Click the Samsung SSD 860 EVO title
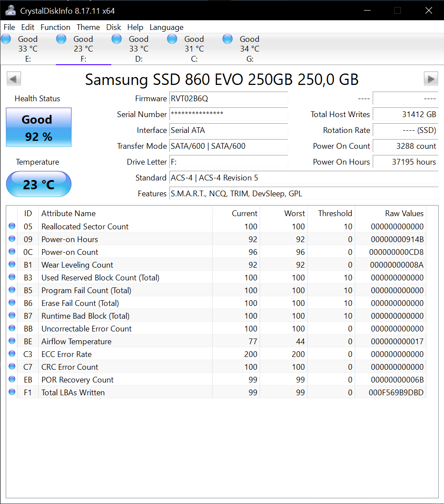Viewport: 444px width, 504px height. [222, 79]
